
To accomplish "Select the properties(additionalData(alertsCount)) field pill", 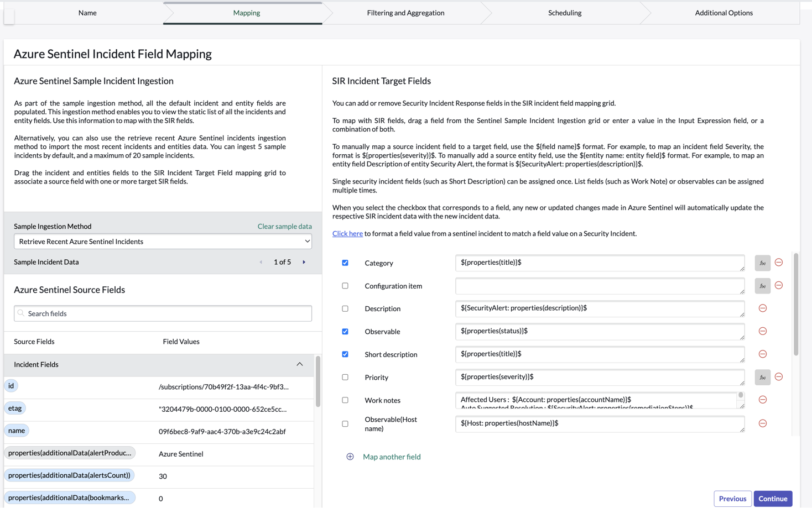I will (x=70, y=475).
